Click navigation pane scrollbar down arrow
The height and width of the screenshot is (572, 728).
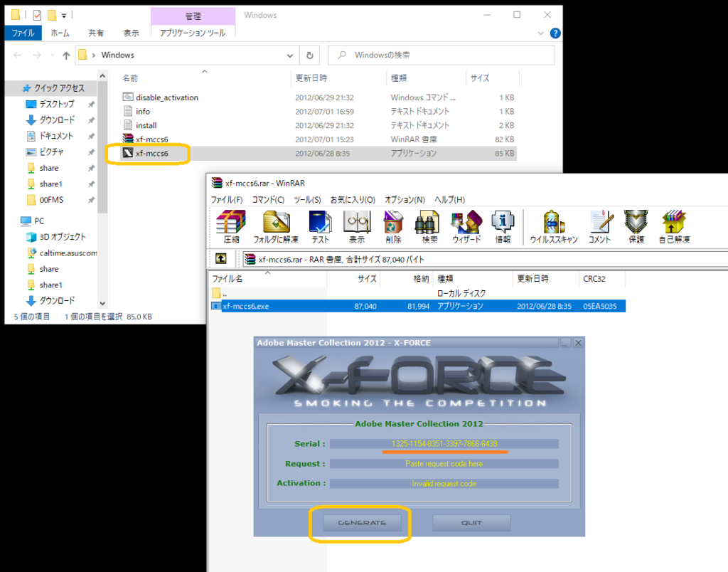(x=102, y=303)
